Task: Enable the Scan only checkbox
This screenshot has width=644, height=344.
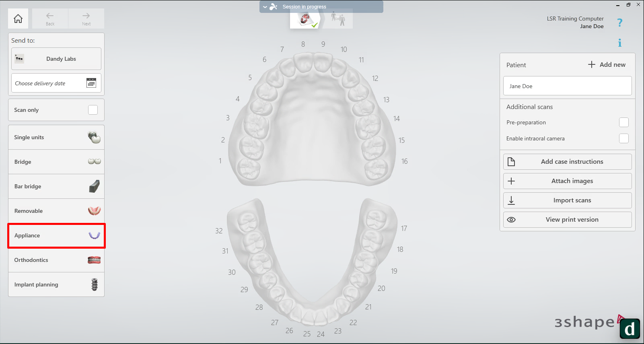Action: [93, 110]
